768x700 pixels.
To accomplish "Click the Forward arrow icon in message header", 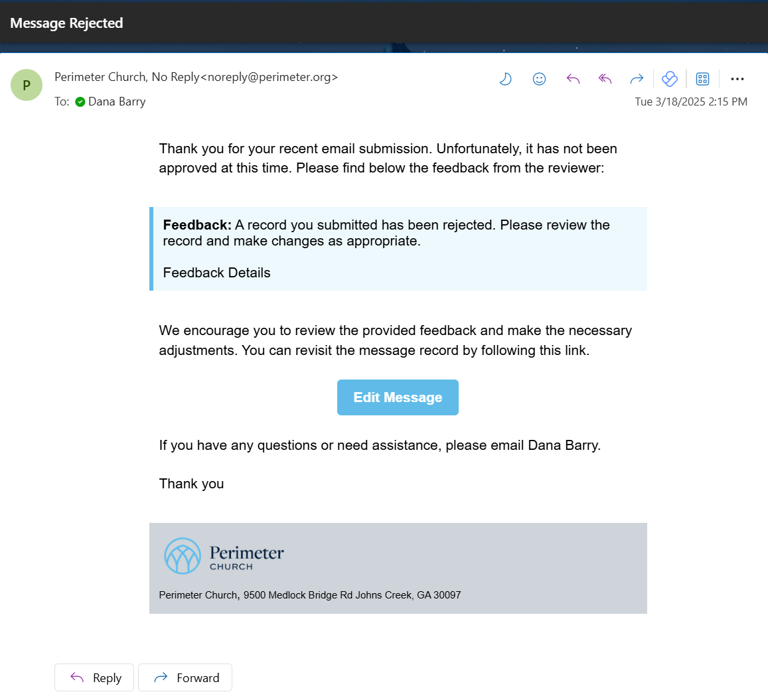I will pos(637,79).
